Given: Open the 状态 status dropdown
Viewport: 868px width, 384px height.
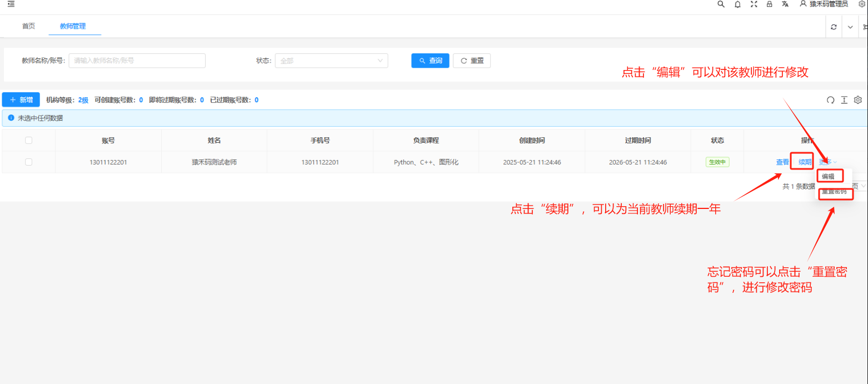Looking at the screenshot, I should pos(331,61).
